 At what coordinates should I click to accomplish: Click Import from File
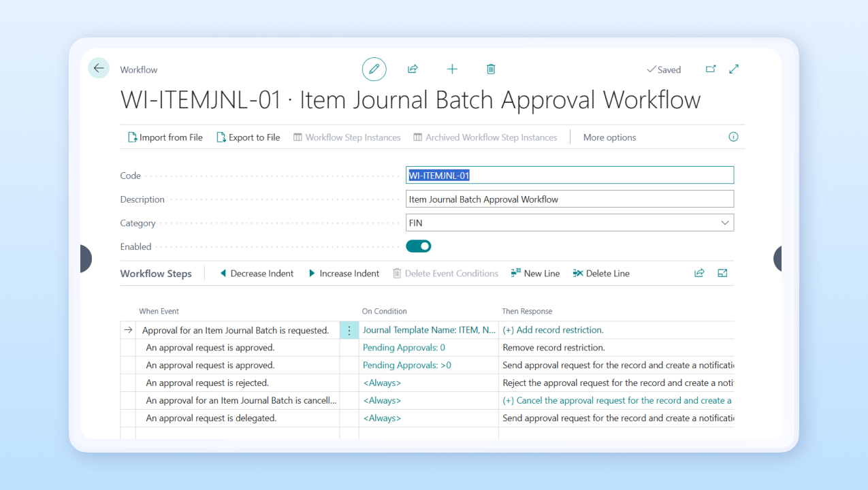[x=165, y=137]
